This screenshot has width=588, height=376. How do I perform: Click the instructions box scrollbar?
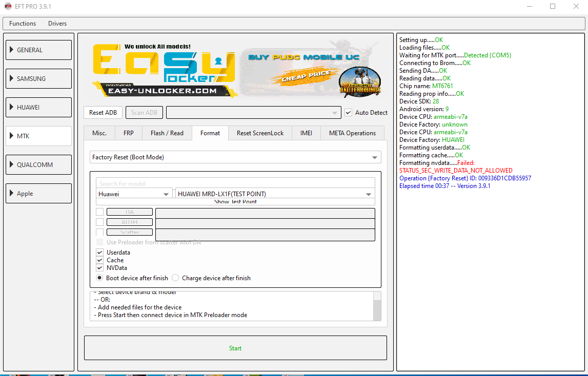377,306
